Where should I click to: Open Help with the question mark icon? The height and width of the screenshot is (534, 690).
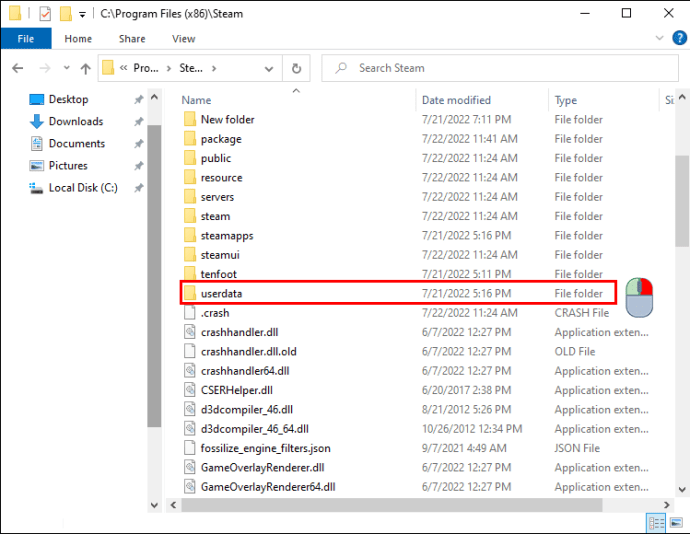pos(679,38)
